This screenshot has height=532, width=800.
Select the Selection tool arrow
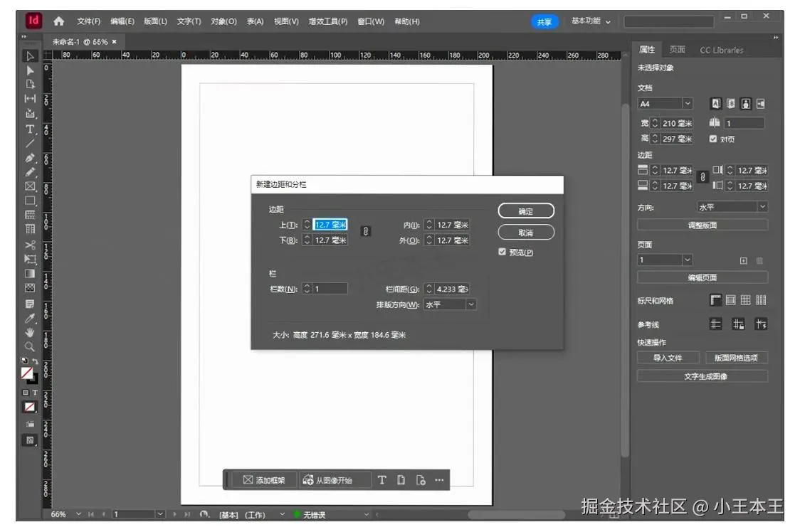click(30, 56)
